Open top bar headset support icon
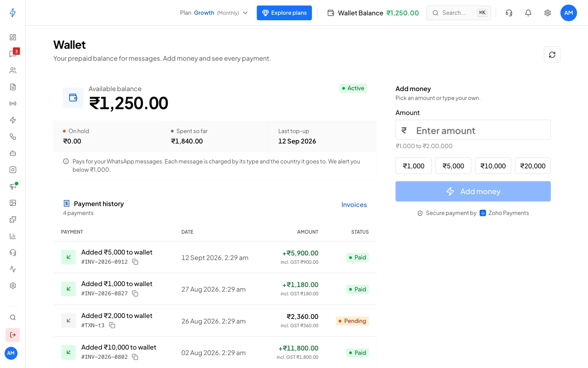 (x=509, y=13)
